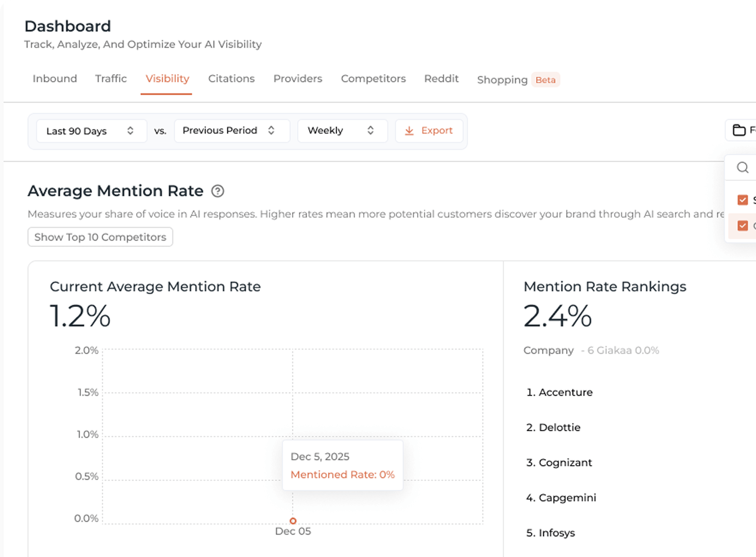Screen dimensions: 756x557
Task: Click the download icon inside the Export button
Action: 409,130
